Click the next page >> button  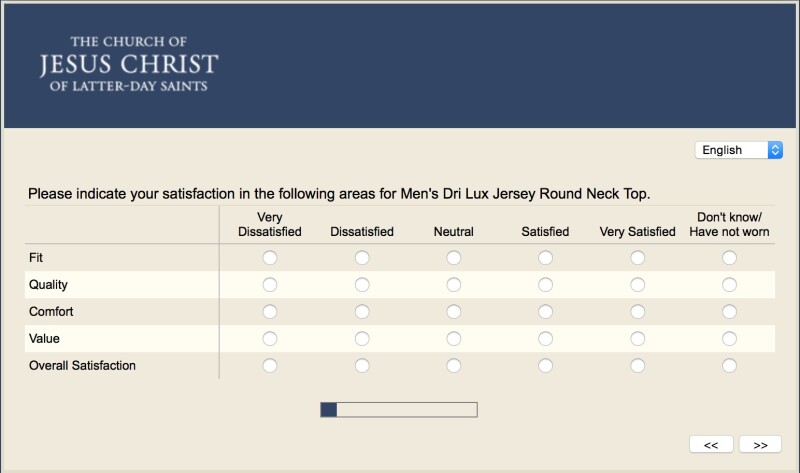click(x=760, y=445)
